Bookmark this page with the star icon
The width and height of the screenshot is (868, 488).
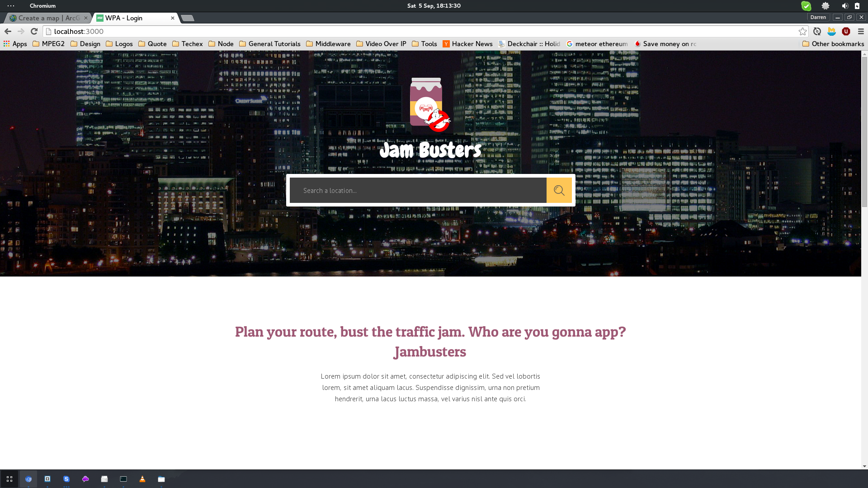[x=802, y=31]
